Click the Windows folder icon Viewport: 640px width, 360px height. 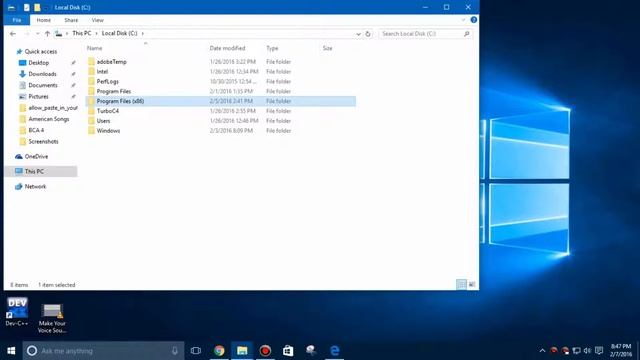click(x=91, y=131)
